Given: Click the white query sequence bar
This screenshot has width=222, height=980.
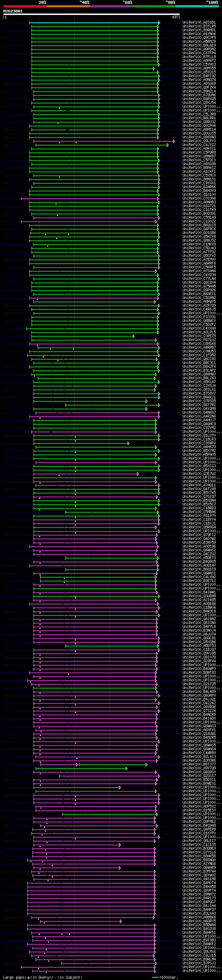Looking at the screenshot, I should (92, 15).
